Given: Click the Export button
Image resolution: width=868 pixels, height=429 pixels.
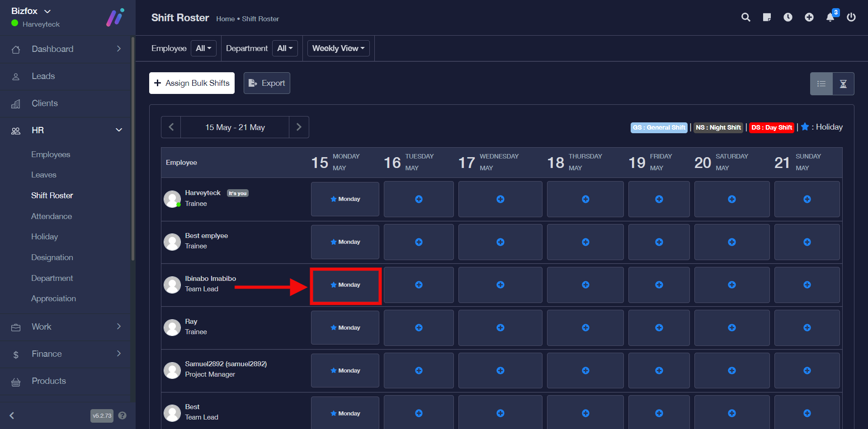Looking at the screenshot, I should [267, 83].
